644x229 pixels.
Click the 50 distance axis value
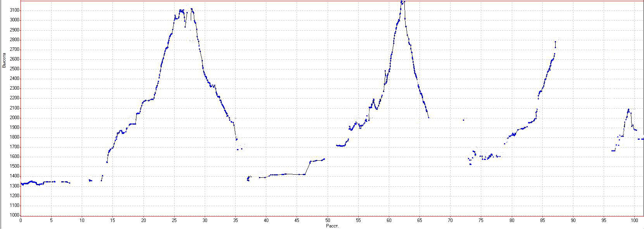coord(328,220)
